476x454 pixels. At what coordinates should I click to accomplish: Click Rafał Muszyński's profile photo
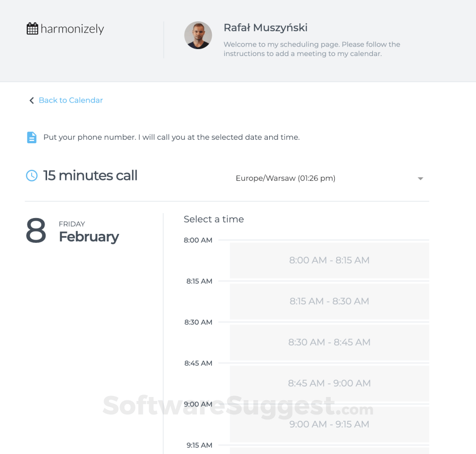[198, 35]
